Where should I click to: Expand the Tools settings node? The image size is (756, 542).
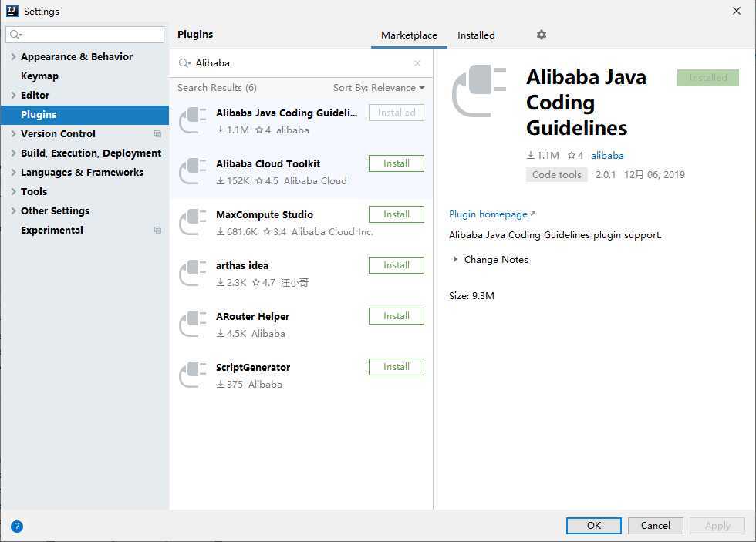13,191
